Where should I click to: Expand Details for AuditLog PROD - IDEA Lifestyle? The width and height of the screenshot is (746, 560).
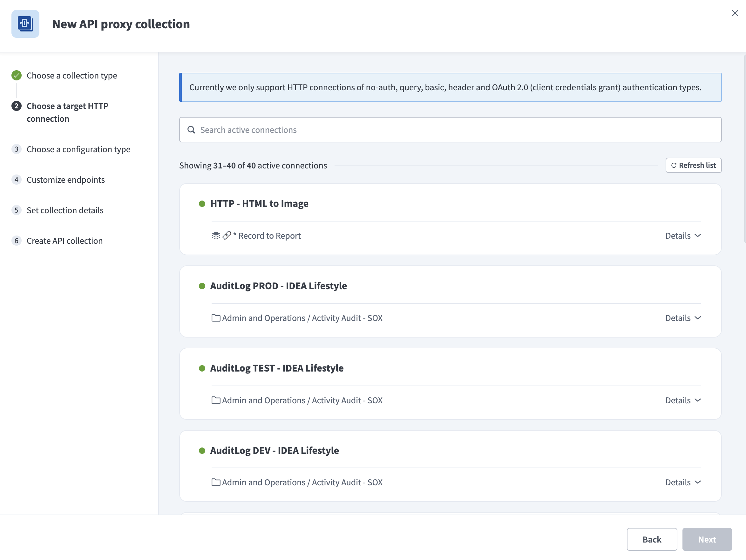click(682, 318)
